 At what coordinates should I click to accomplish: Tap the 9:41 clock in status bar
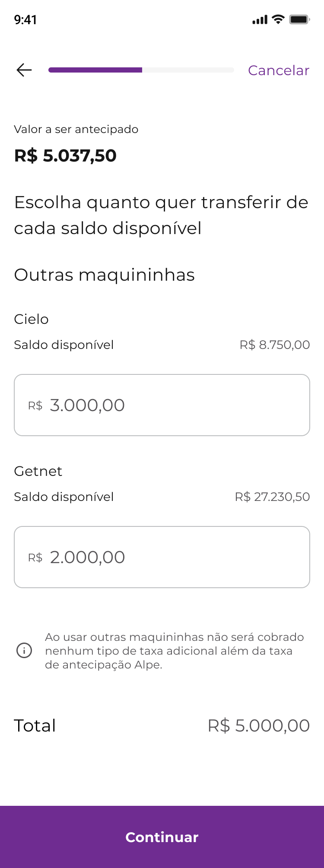click(25, 20)
